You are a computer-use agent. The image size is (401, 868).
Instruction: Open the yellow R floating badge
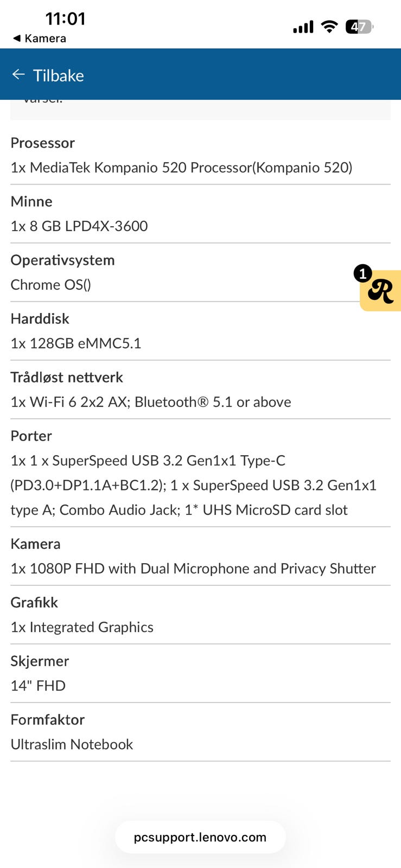click(x=381, y=292)
